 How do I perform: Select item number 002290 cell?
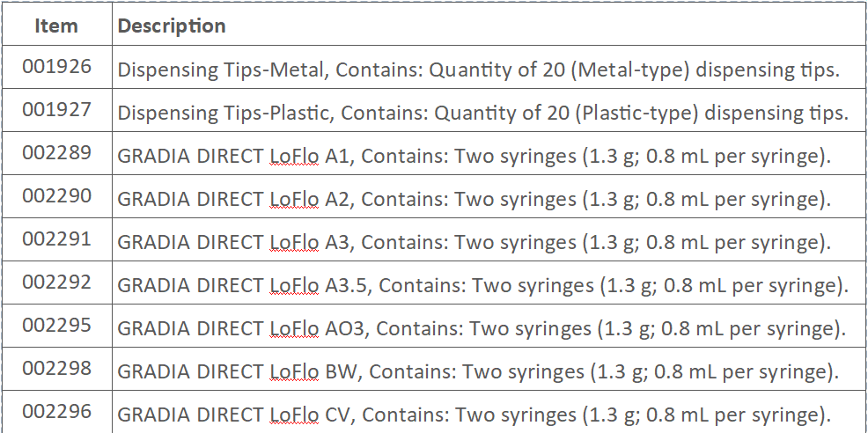[x=56, y=195]
